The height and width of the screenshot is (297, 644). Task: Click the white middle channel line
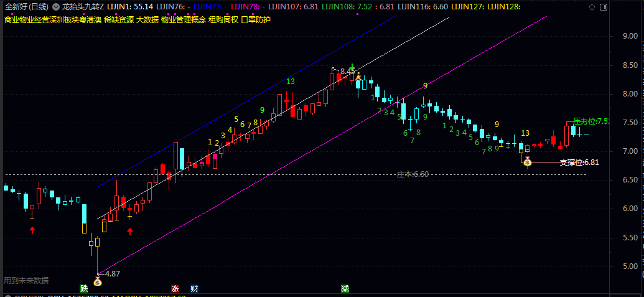pos(273,118)
